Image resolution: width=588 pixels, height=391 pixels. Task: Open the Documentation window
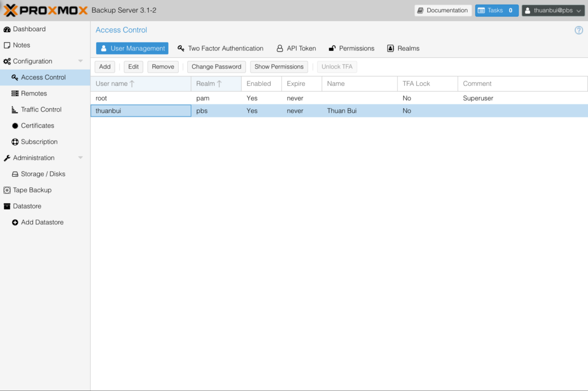443,10
